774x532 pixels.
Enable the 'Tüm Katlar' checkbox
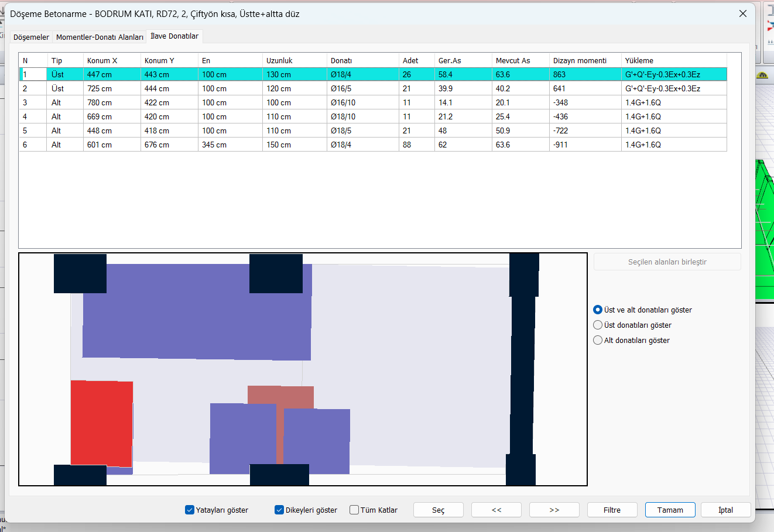point(354,510)
